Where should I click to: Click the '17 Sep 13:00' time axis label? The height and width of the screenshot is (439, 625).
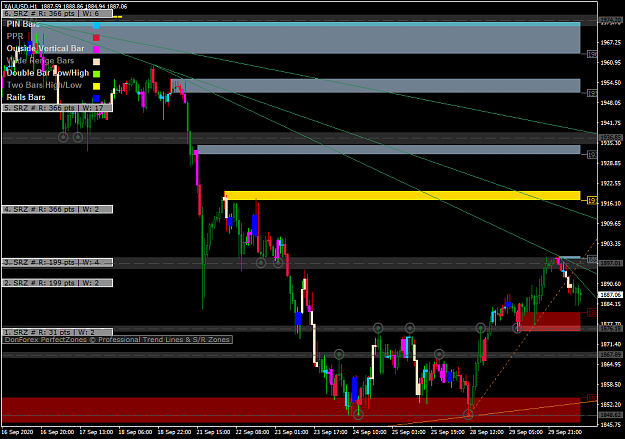96,432
